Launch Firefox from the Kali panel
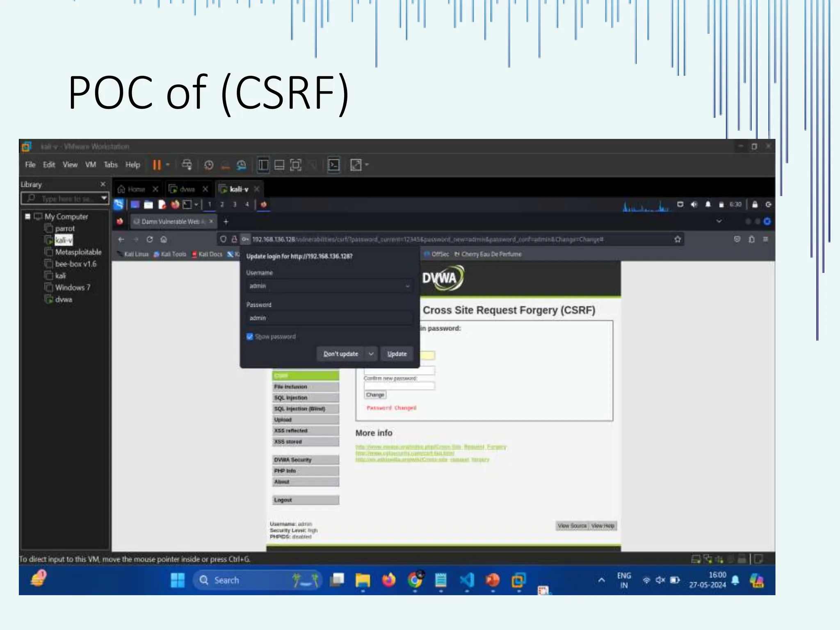The image size is (840, 630). tap(176, 204)
